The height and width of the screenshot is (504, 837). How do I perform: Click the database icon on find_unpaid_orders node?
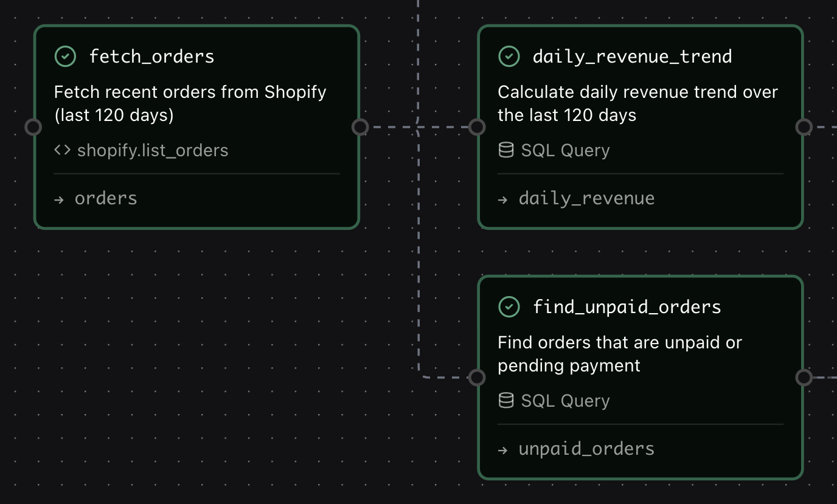tap(505, 400)
